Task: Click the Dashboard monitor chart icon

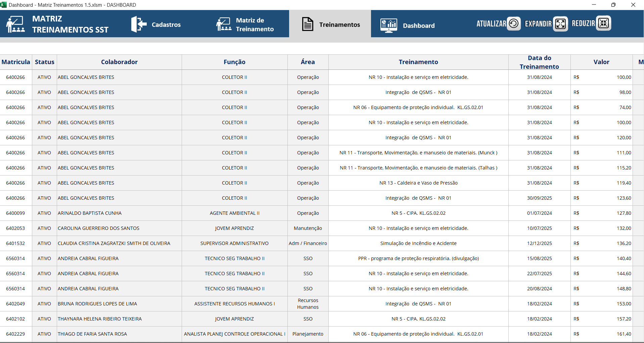Action: [x=389, y=26]
